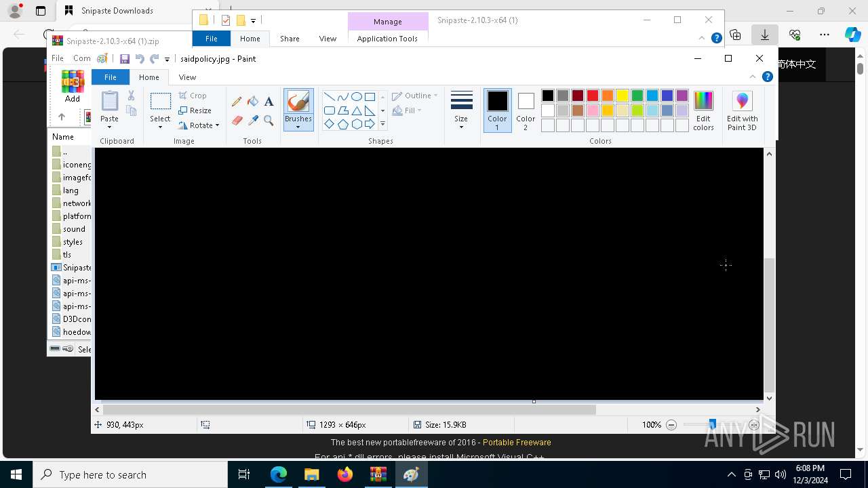
Task: Open Microsoft Edge from the taskbar
Action: point(279,474)
